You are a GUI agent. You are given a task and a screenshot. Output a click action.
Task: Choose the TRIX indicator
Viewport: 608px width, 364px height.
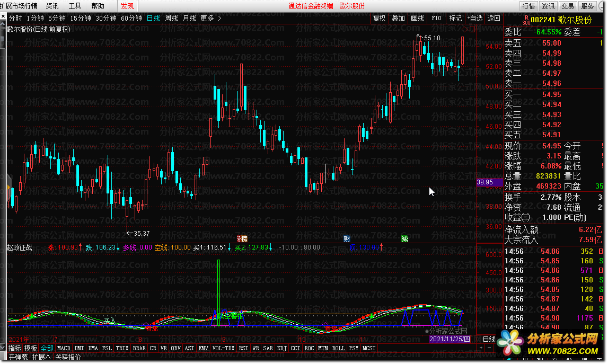(122, 348)
